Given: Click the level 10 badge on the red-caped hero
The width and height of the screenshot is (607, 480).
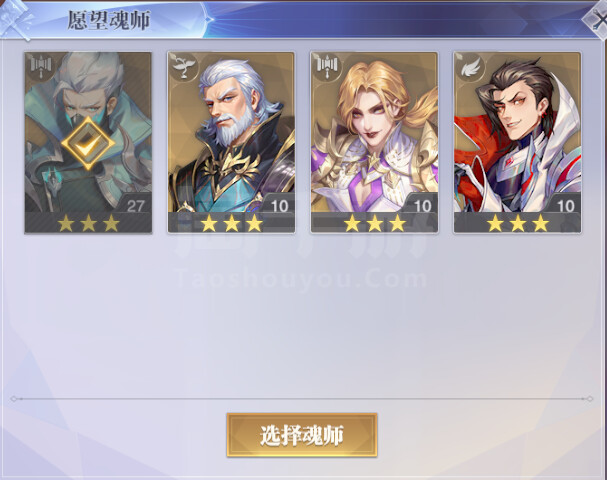Looking at the screenshot, I should click(x=566, y=205).
